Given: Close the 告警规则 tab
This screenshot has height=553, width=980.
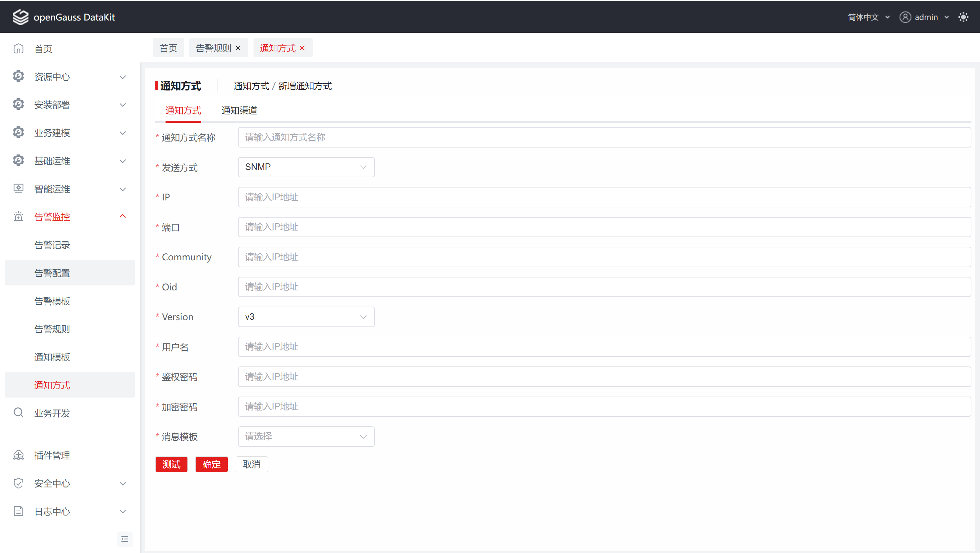Looking at the screenshot, I should click(x=238, y=48).
